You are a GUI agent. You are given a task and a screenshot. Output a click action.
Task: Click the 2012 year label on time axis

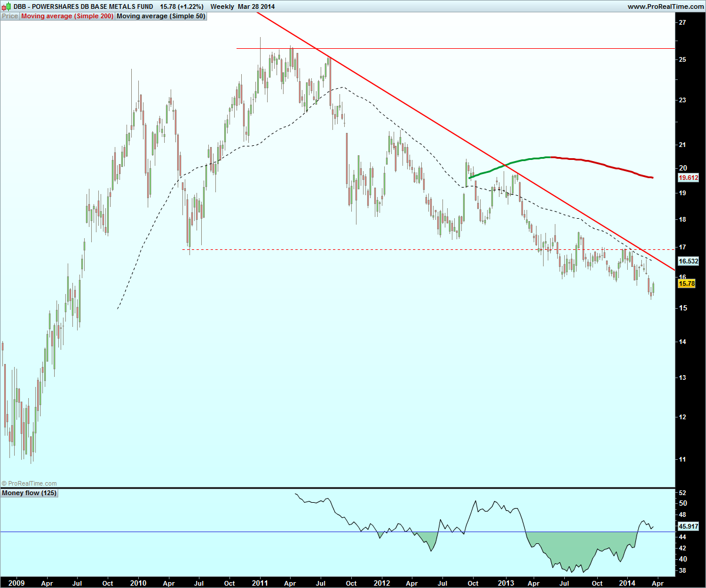(x=382, y=583)
